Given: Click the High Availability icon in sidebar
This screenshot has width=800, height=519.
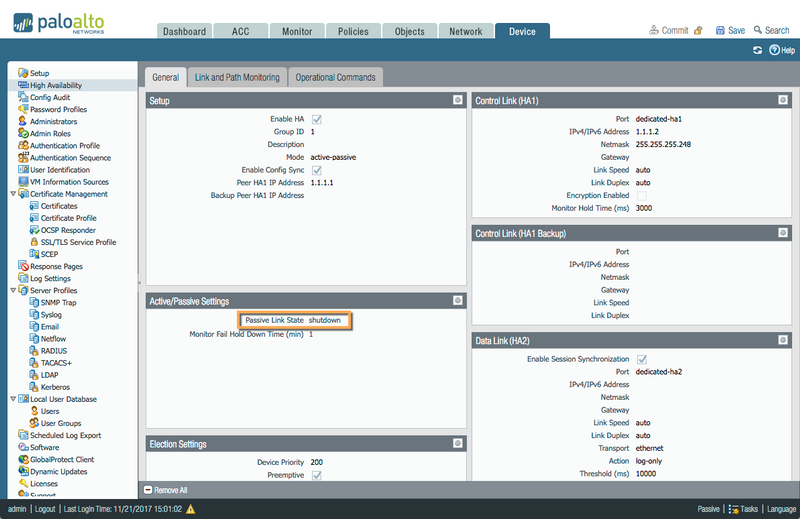Looking at the screenshot, I should coord(23,85).
